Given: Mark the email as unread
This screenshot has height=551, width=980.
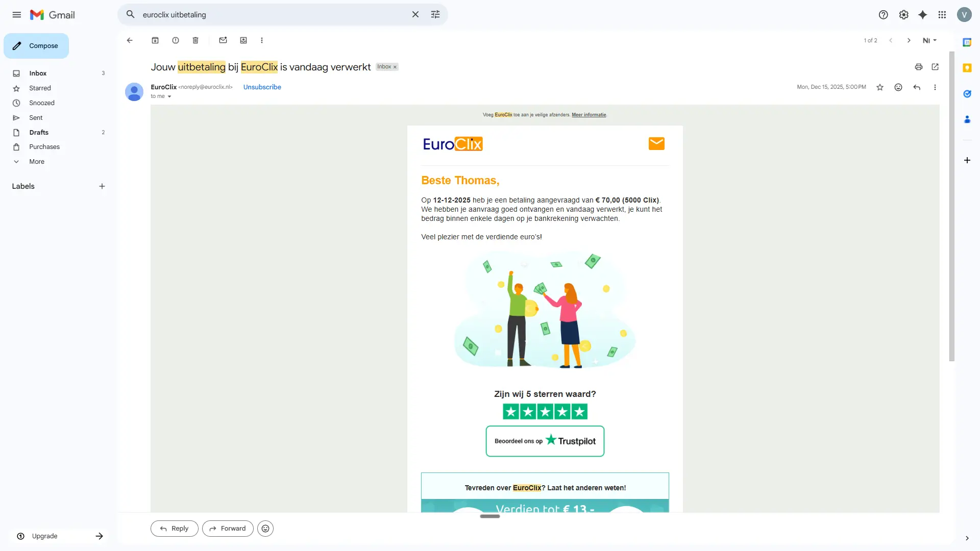Looking at the screenshot, I should [x=223, y=40].
